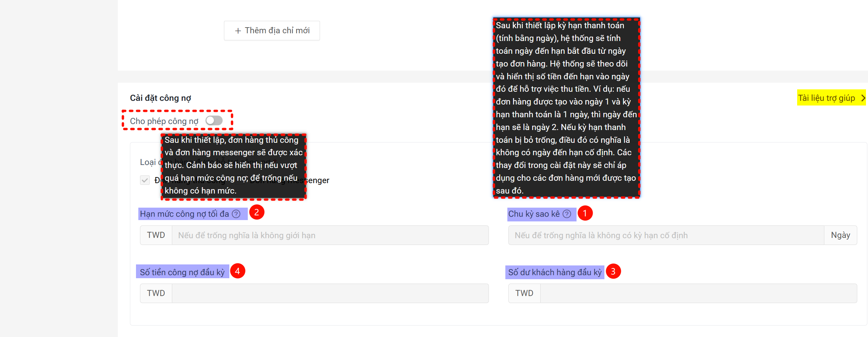Enable the Cho phép công nợ switch
Viewport: 868px width, 337px height.
[x=214, y=121]
